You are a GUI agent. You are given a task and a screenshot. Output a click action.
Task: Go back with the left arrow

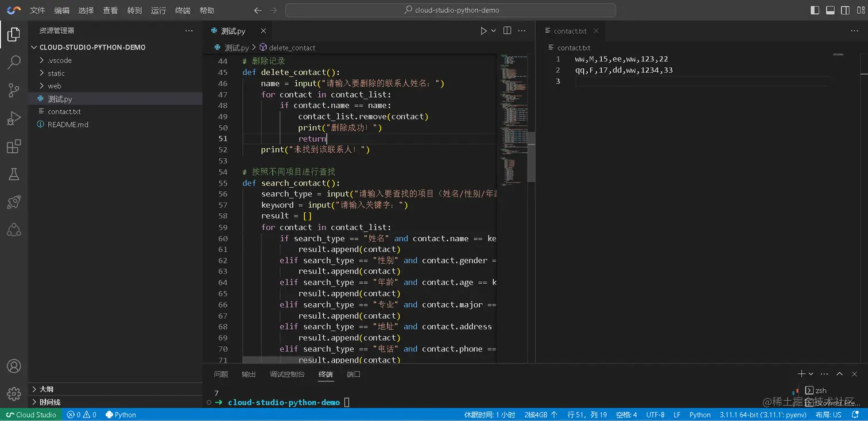tap(258, 10)
